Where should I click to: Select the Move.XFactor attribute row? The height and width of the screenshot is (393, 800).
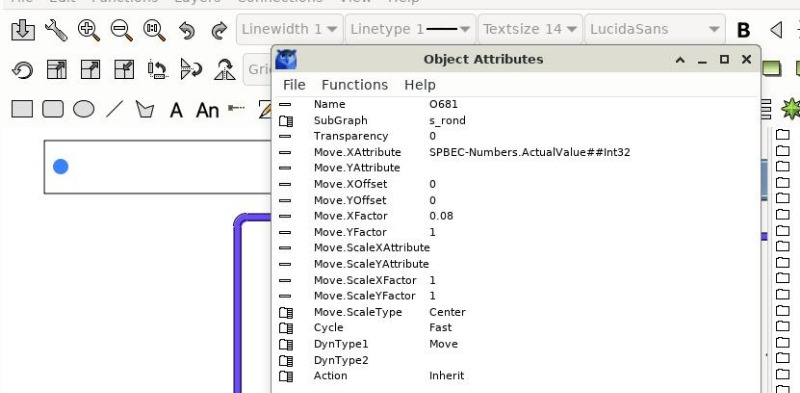pos(515,216)
